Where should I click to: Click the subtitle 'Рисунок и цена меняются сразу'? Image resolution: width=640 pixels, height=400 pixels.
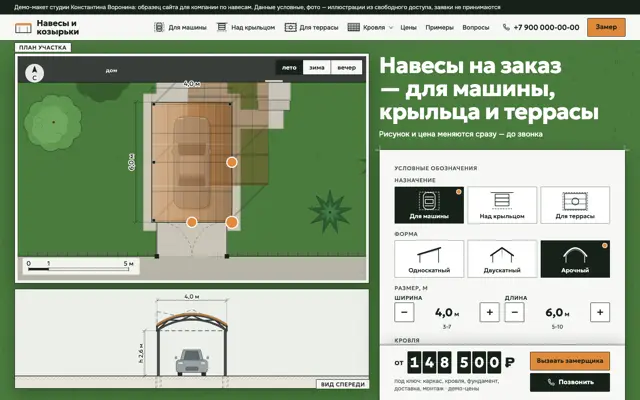437,134
